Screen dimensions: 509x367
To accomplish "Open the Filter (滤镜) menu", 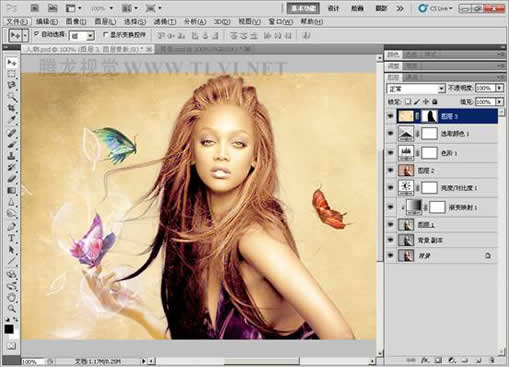I will (165, 22).
